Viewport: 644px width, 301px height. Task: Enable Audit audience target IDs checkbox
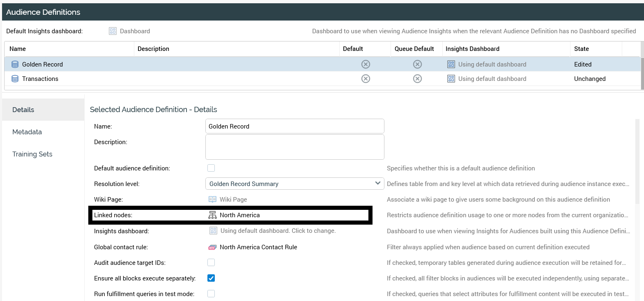point(211,262)
